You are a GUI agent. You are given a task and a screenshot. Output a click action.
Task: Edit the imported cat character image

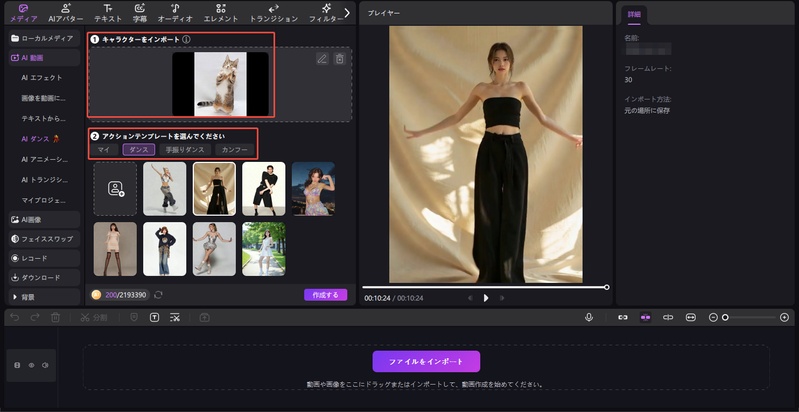[x=322, y=59]
